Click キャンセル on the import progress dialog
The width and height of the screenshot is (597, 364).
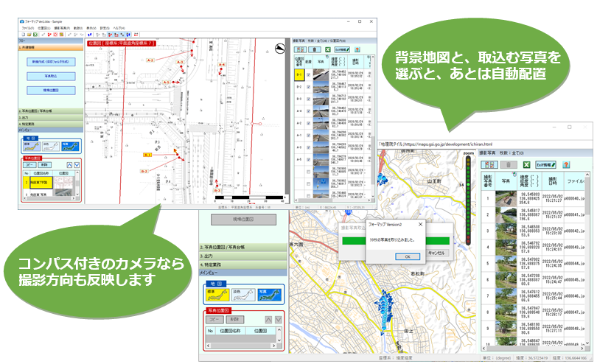coord(436,253)
